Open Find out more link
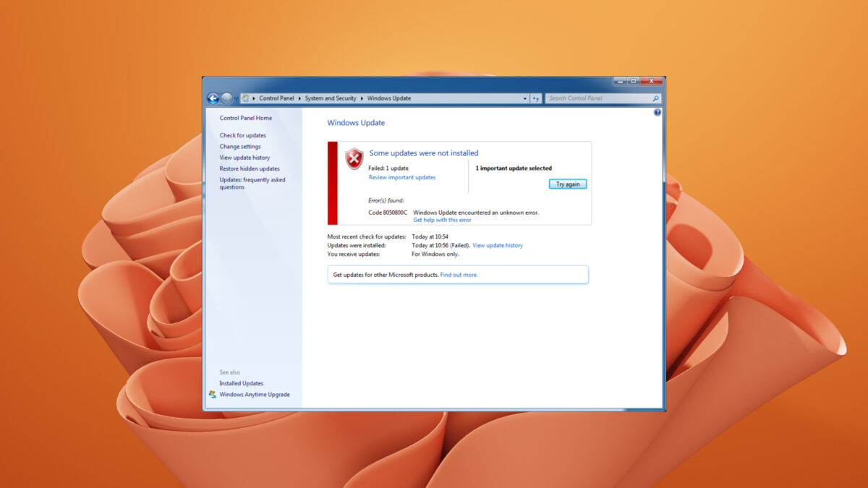The width and height of the screenshot is (868, 488). pos(459,275)
